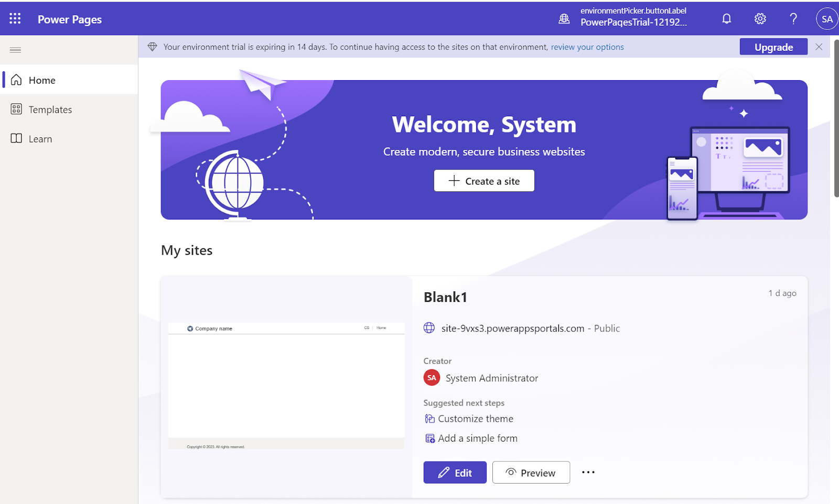
Task: Open more options ellipsis for Blank1
Action: coord(588,473)
